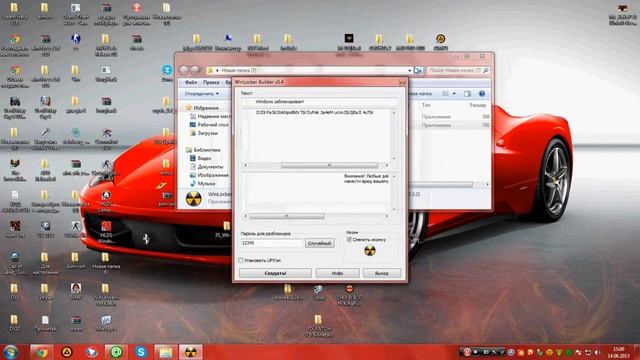The image size is (640, 360).
Task: Open the 'Упорядочить' dropdown in Explorer
Action: [202, 93]
